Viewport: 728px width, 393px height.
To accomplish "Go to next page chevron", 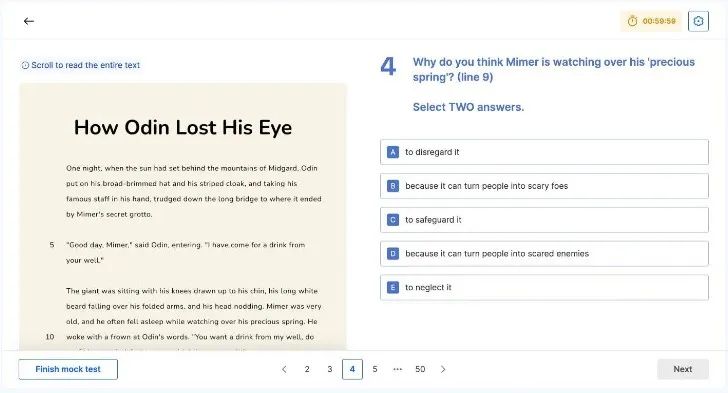I will pyautogui.click(x=443, y=369).
